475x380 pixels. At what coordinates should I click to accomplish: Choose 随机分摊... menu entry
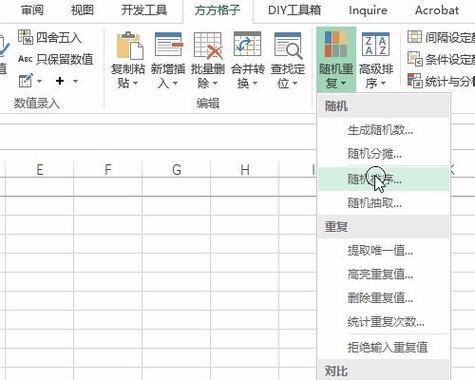pos(383,154)
